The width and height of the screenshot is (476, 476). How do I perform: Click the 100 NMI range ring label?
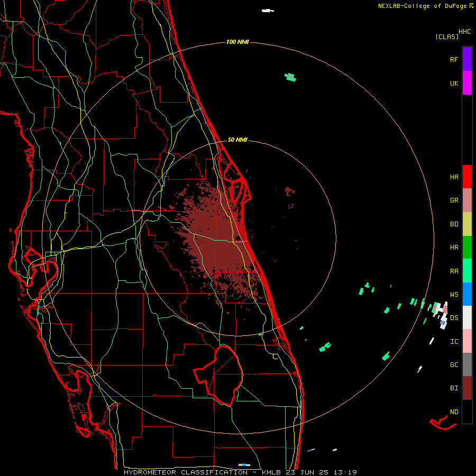[x=237, y=42]
